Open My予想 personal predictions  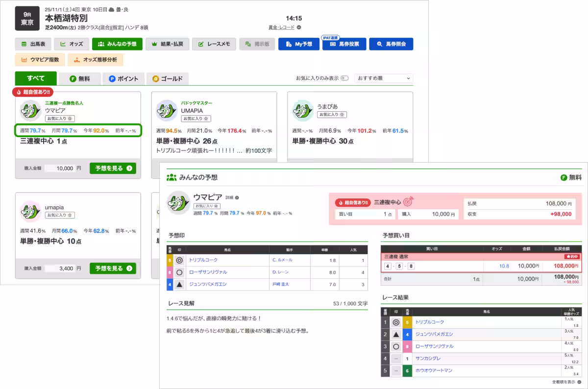(x=299, y=44)
